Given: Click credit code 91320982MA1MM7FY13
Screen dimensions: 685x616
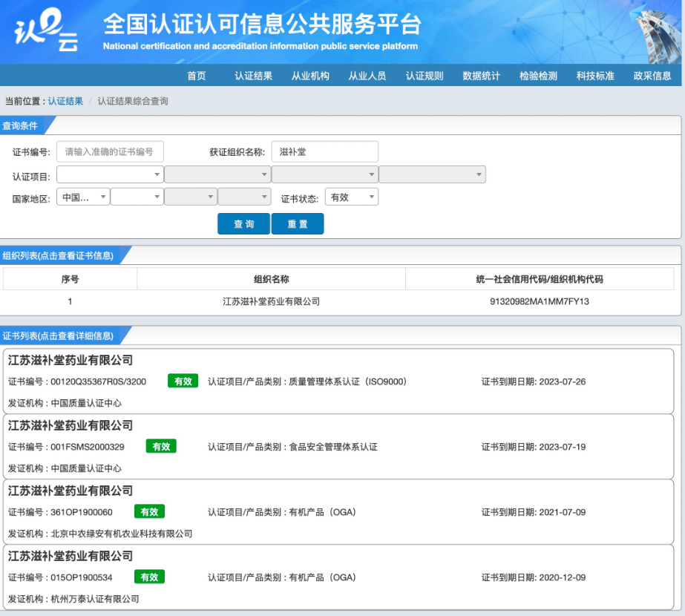Looking at the screenshot, I should click(x=539, y=301).
